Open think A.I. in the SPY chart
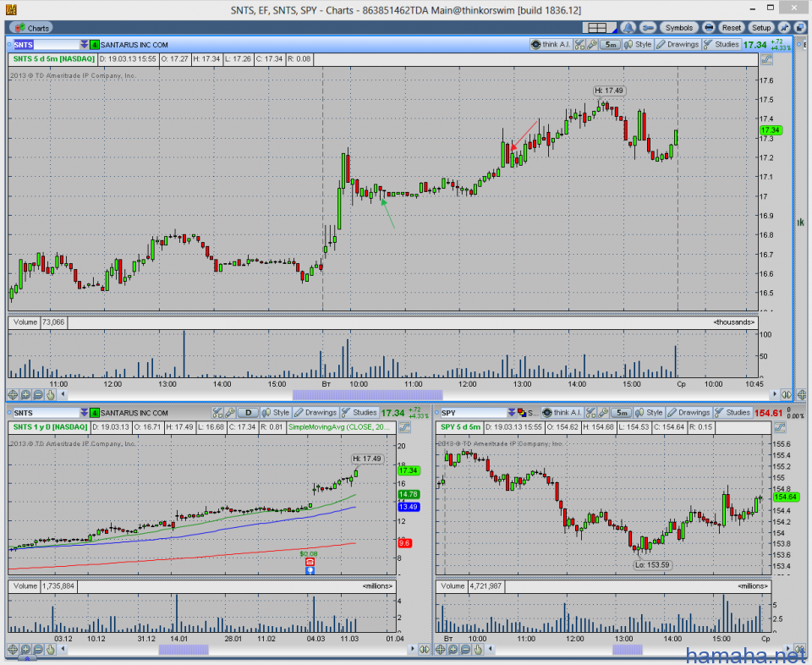 click(x=562, y=413)
